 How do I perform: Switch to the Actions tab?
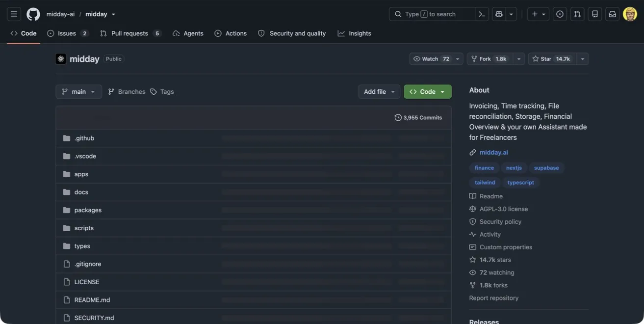pyautogui.click(x=231, y=33)
